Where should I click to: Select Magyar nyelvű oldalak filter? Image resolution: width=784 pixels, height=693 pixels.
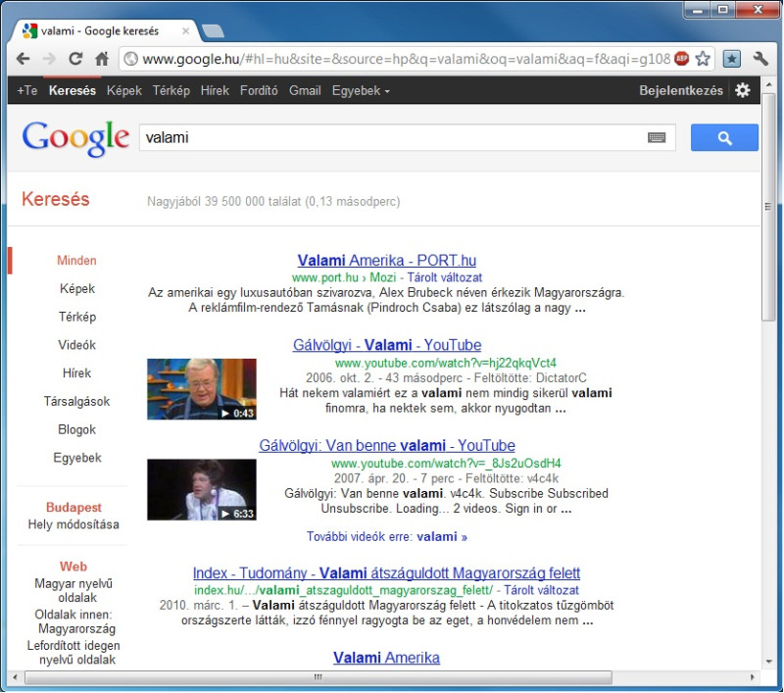tap(74, 590)
